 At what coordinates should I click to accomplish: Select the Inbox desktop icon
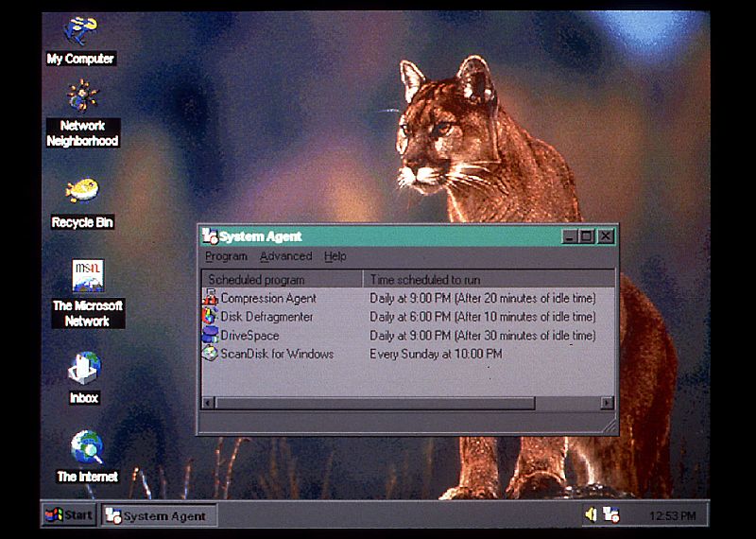tap(85, 368)
